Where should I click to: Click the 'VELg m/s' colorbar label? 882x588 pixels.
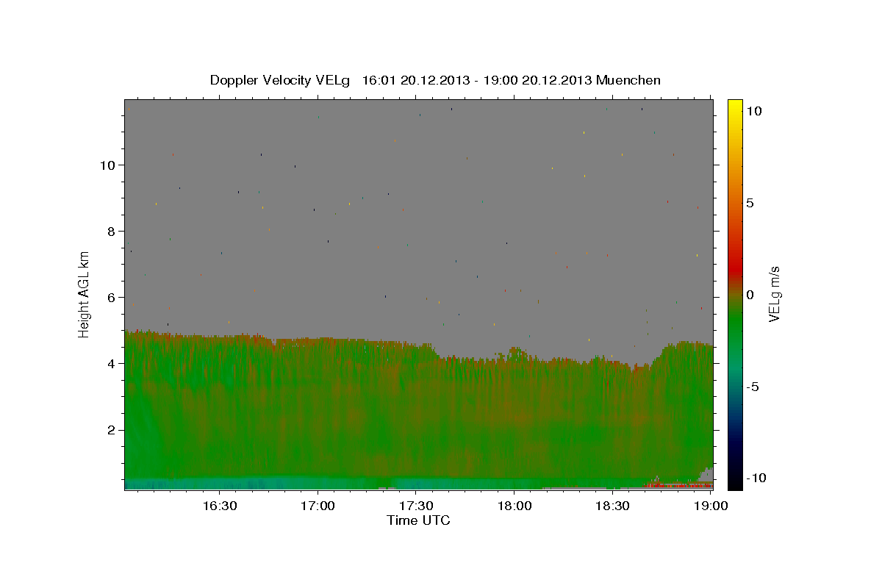[774, 294]
